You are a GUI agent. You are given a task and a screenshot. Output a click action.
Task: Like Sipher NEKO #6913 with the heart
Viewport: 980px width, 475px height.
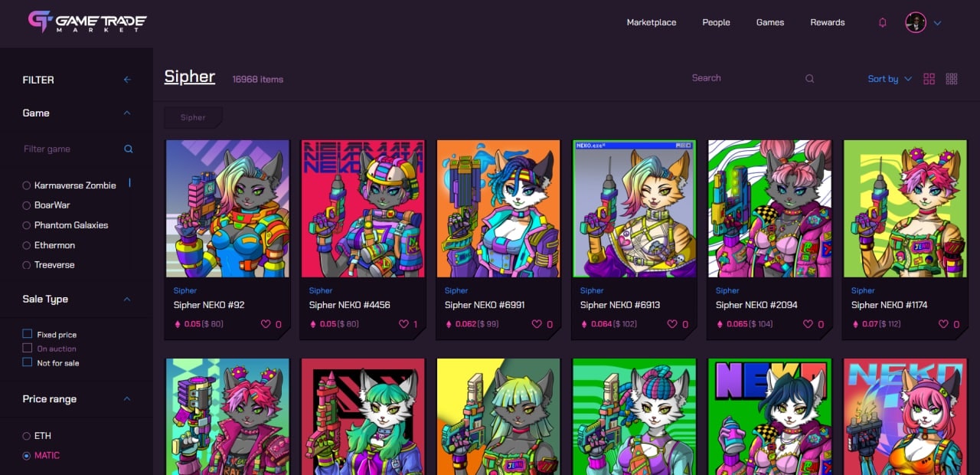pos(672,324)
